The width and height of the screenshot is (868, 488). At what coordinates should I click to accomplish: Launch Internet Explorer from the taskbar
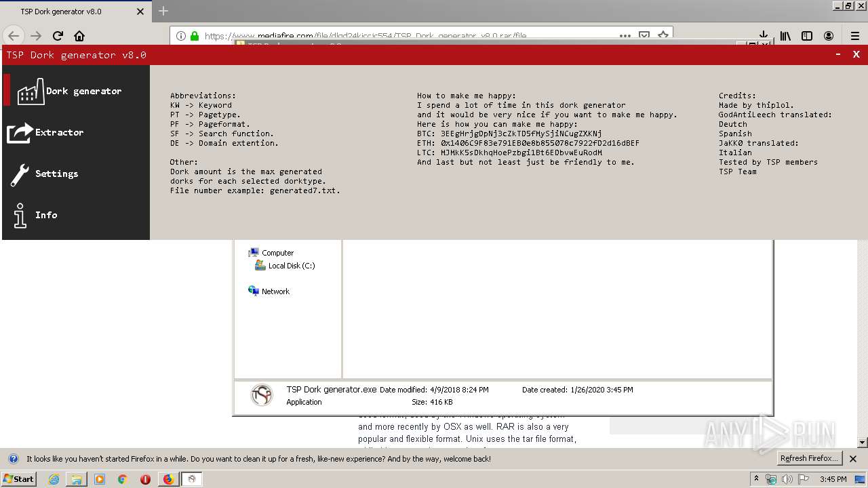[54, 479]
